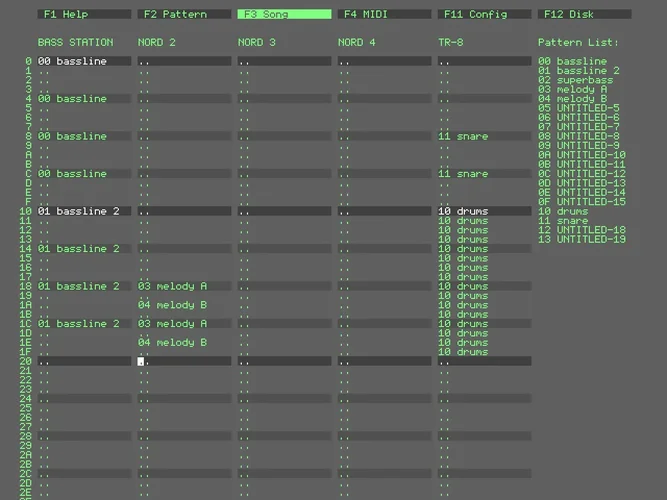The image size is (667, 500).
Task: Select the F3 Song tab
Action: click(284, 14)
